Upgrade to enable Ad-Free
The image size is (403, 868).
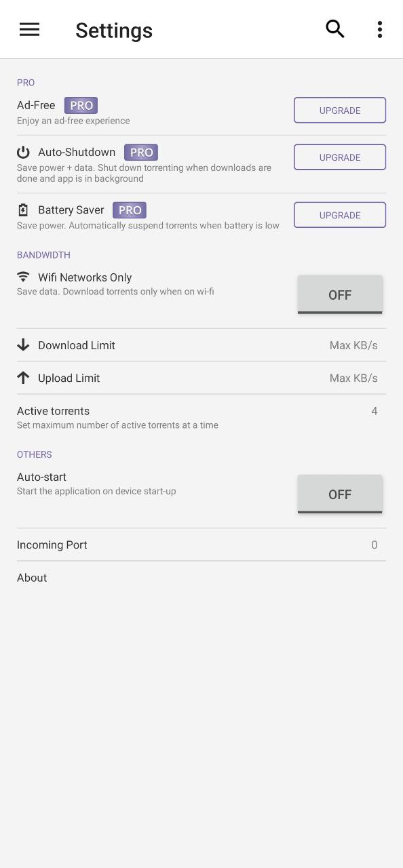tap(340, 111)
